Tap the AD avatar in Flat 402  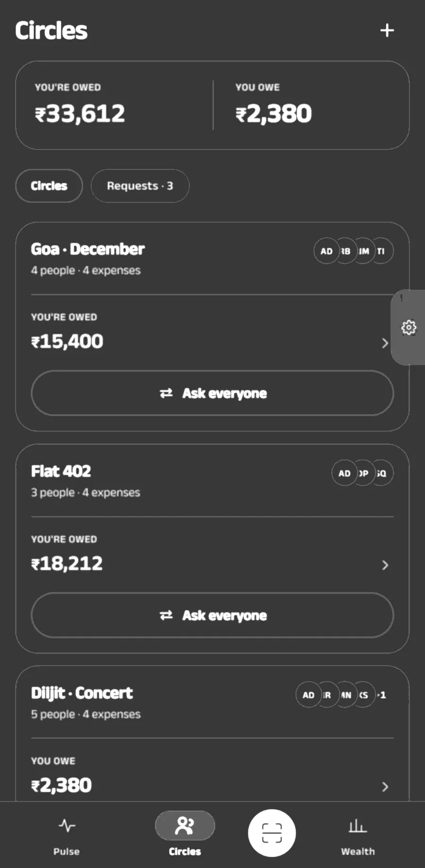[x=344, y=473]
